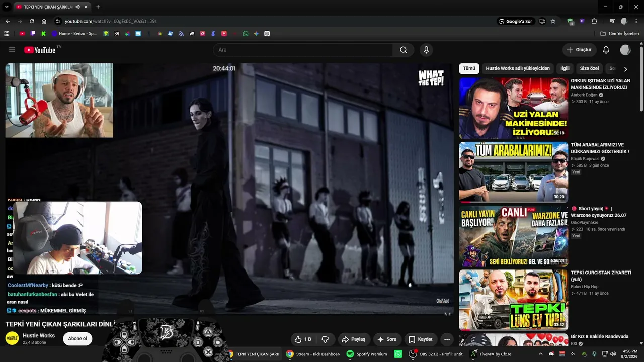The width and height of the screenshot is (644, 362).
Task: Open the YouTube bookmark in bookmarks bar
Action: 22,34
